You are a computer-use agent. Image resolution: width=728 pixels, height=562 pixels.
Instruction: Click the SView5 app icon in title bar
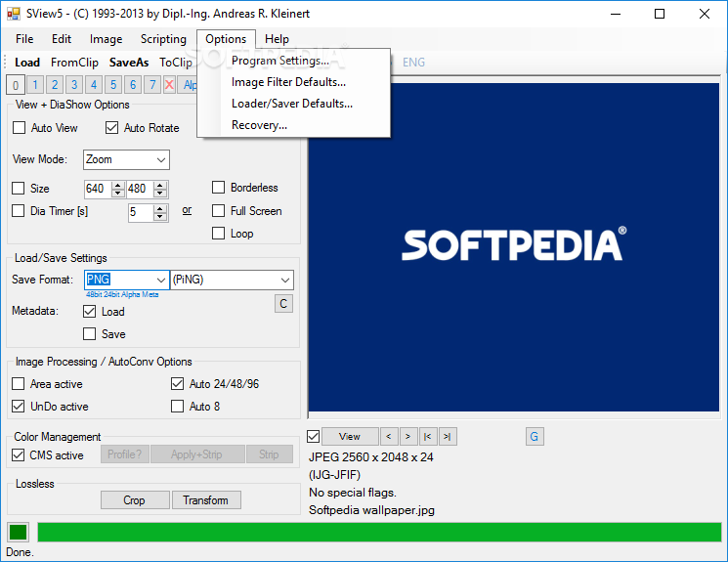click(14, 14)
